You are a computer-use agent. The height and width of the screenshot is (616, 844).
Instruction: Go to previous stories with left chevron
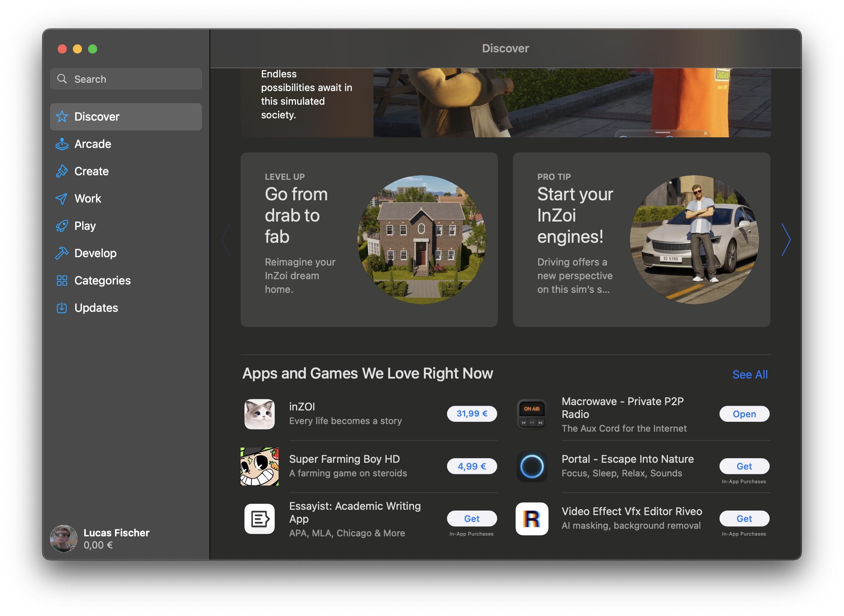click(225, 240)
